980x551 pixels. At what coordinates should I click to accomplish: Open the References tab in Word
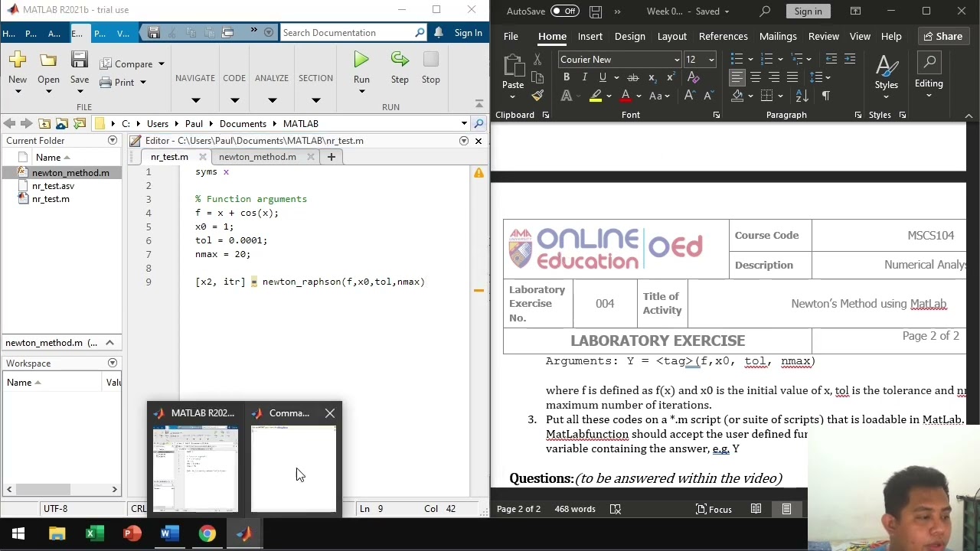click(723, 36)
